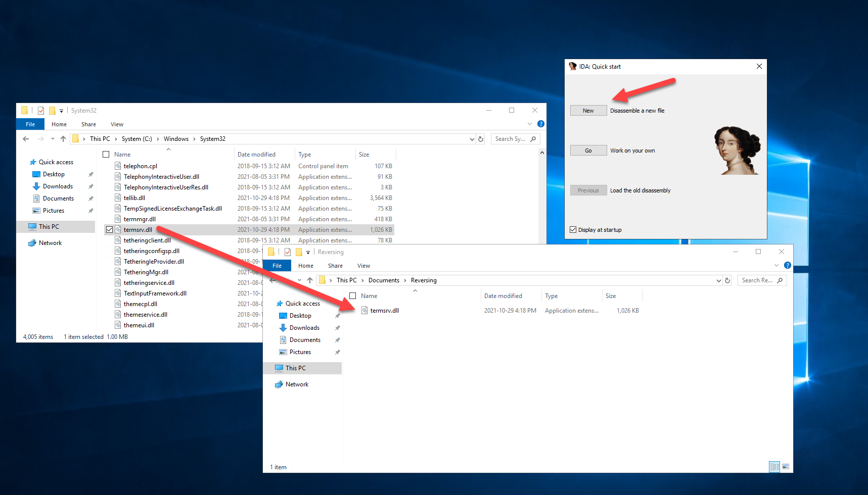Go up one folder level in System32 window
The image size is (868, 495).
click(63, 139)
